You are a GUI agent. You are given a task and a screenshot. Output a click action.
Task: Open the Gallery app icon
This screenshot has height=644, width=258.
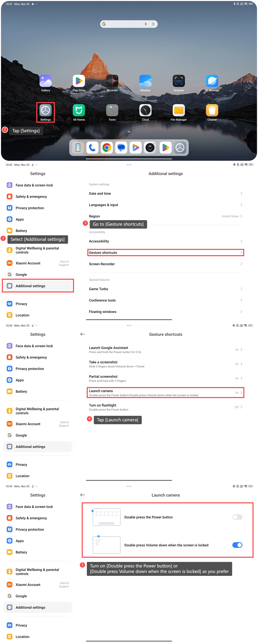pyautogui.click(x=46, y=81)
